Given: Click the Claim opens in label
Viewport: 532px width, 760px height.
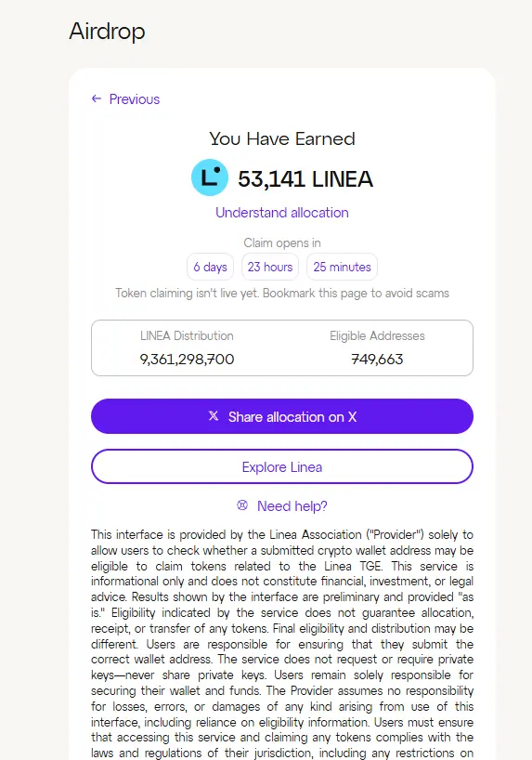Looking at the screenshot, I should coord(282,242).
